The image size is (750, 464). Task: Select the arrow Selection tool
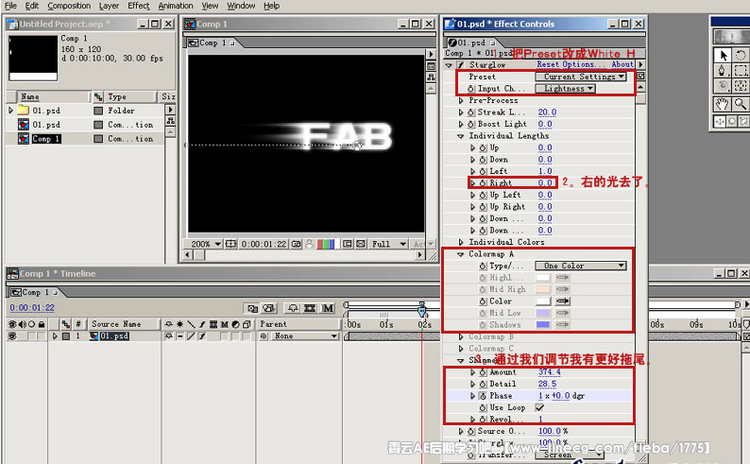tap(723, 55)
